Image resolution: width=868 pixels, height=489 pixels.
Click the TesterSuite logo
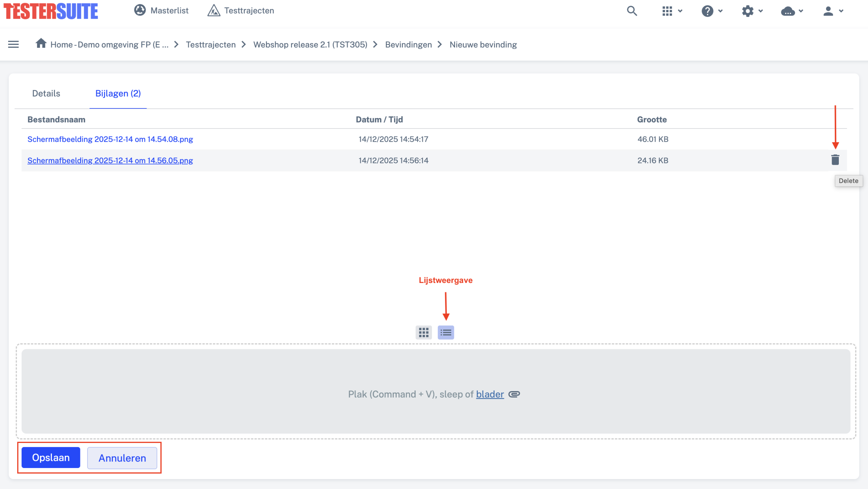coord(51,11)
